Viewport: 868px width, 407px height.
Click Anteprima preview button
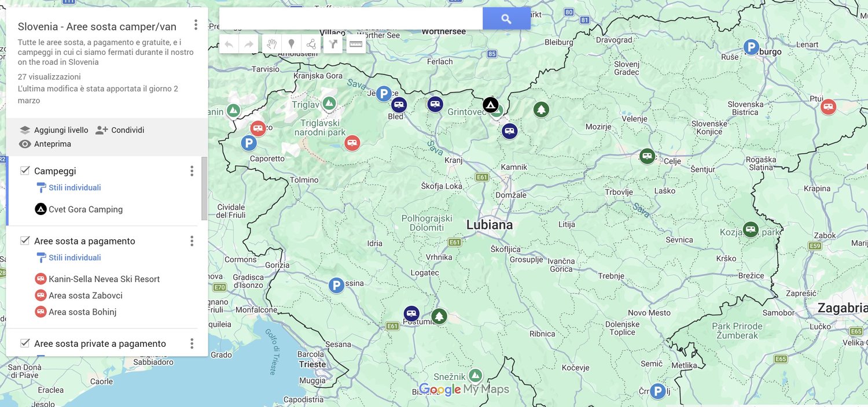(45, 144)
